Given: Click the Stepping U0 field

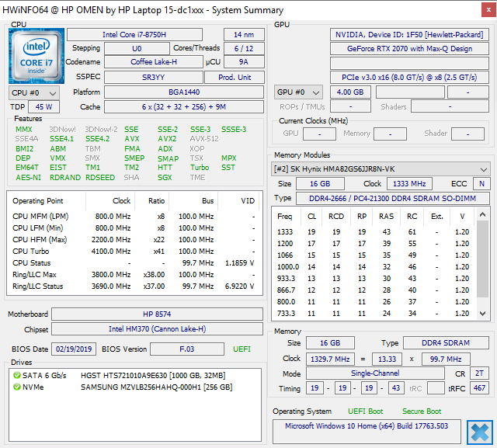Looking at the screenshot, I should [x=137, y=48].
